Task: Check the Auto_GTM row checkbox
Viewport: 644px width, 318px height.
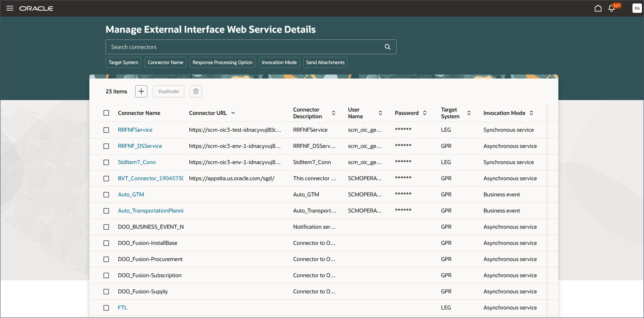Action: tap(106, 195)
